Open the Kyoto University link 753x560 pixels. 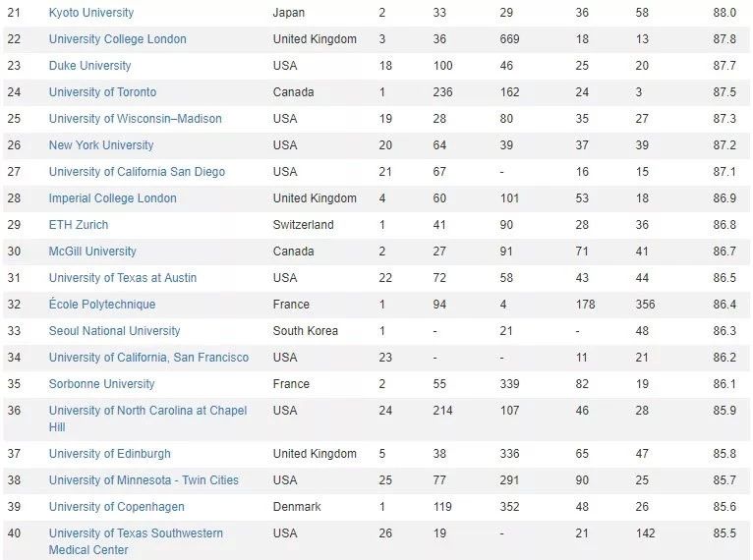coord(91,13)
